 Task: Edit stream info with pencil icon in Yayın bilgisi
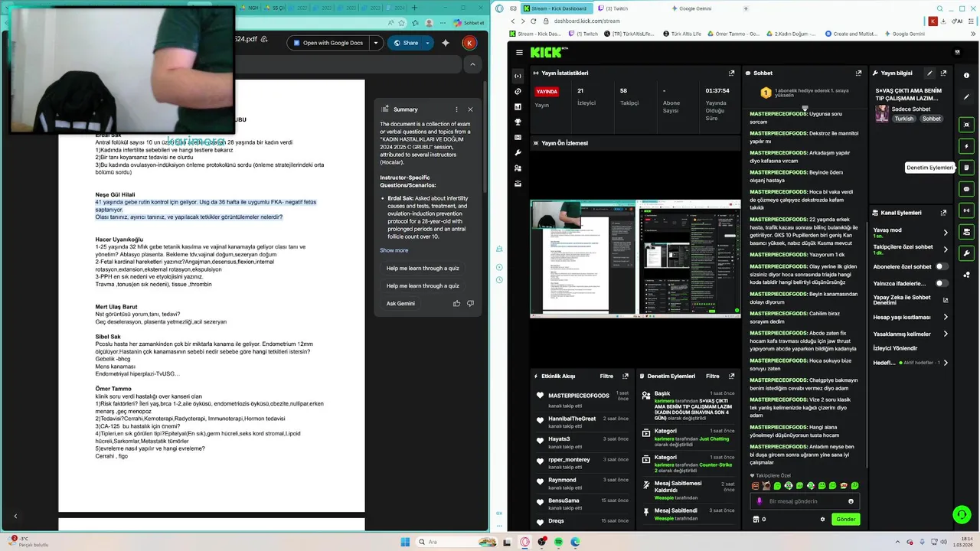point(929,73)
